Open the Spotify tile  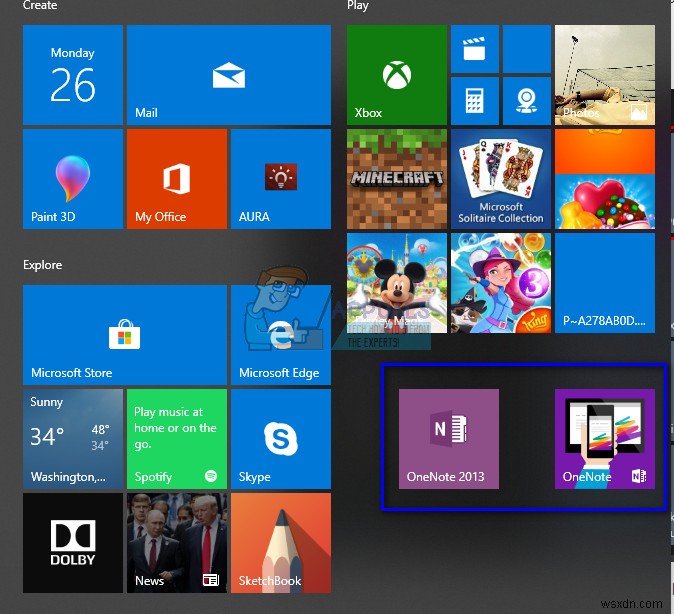point(177,439)
